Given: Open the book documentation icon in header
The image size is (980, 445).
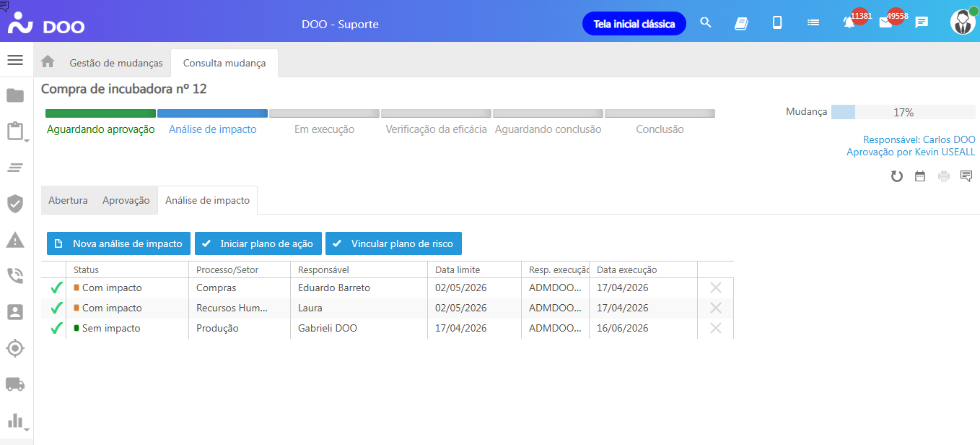Looking at the screenshot, I should pos(741,23).
